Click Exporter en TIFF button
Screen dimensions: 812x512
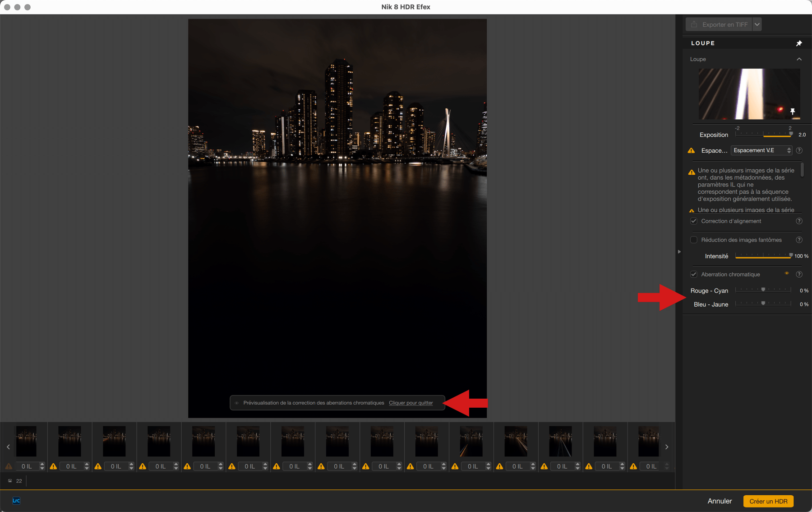click(x=719, y=24)
